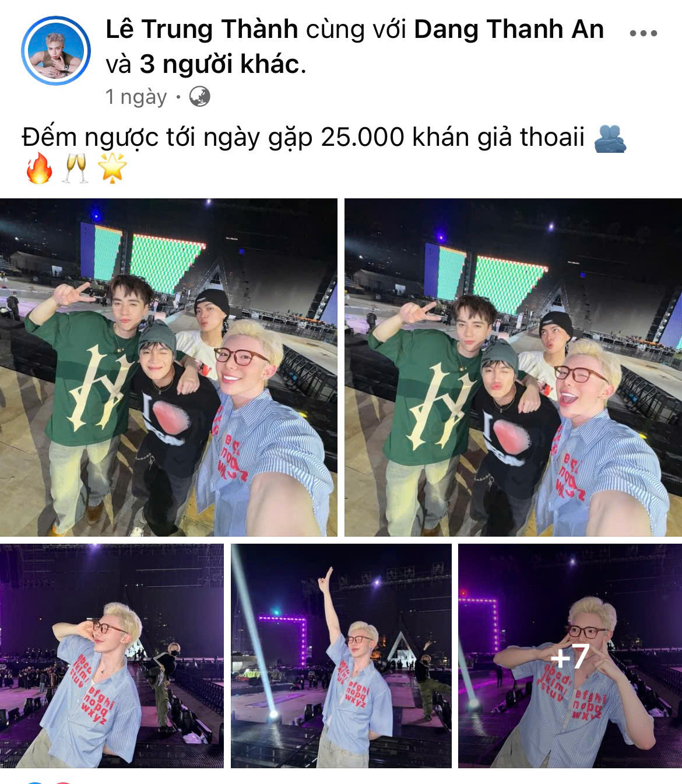Open Lê Trung Thành's profile name link
682x784 pixels.
click(x=202, y=29)
